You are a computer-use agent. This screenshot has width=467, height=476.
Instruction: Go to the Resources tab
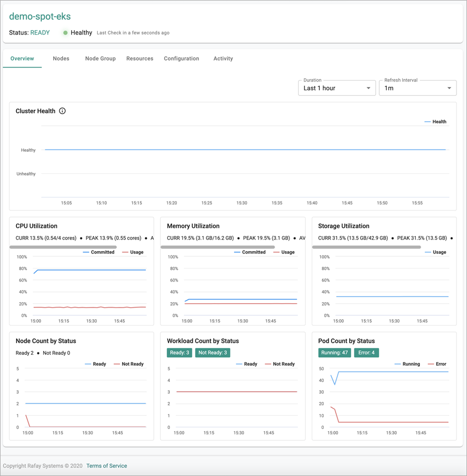[140, 59]
